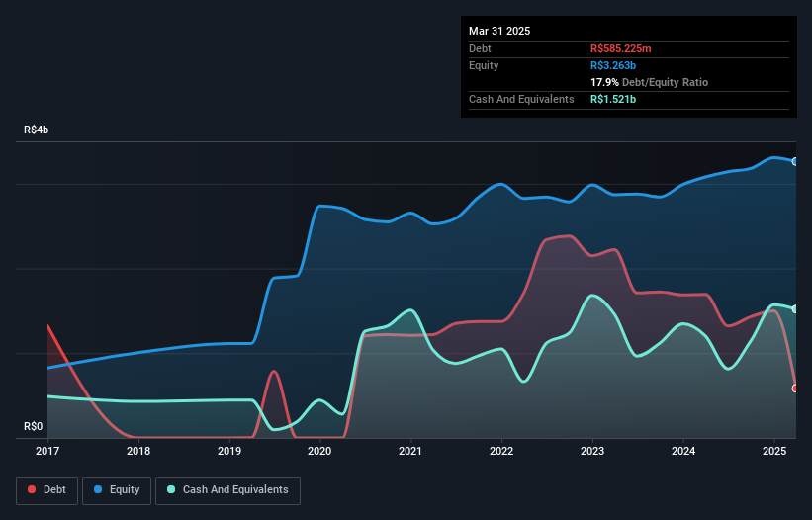The width and height of the screenshot is (812, 520).
Task: Click the R$1.521b cash value
Action: (x=613, y=99)
